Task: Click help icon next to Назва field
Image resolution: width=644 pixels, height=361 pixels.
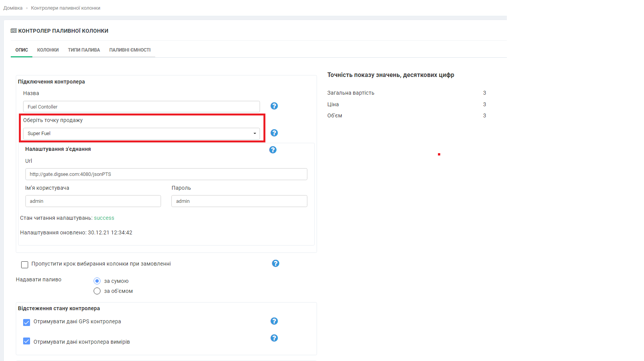Action: coord(274,106)
